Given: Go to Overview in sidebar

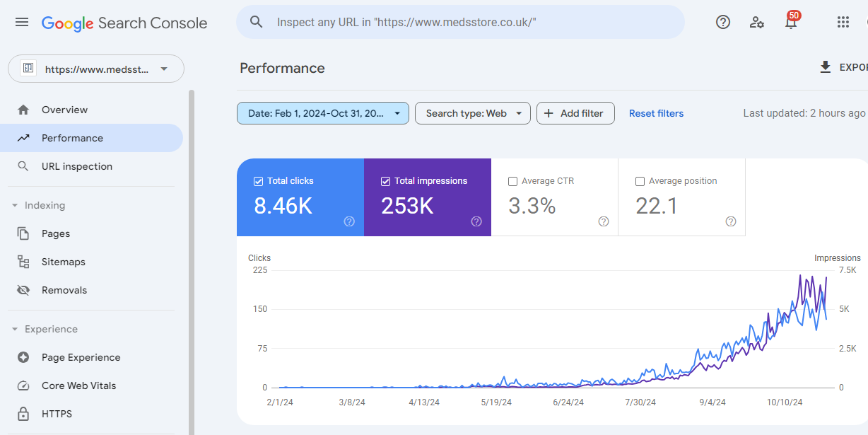Looking at the screenshot, I should [92, 110].
